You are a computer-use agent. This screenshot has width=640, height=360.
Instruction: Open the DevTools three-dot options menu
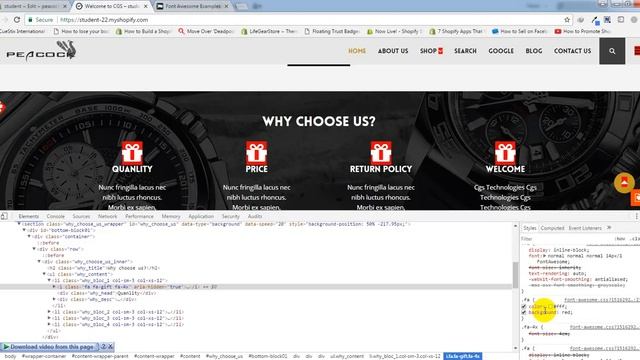coord(636,216)
